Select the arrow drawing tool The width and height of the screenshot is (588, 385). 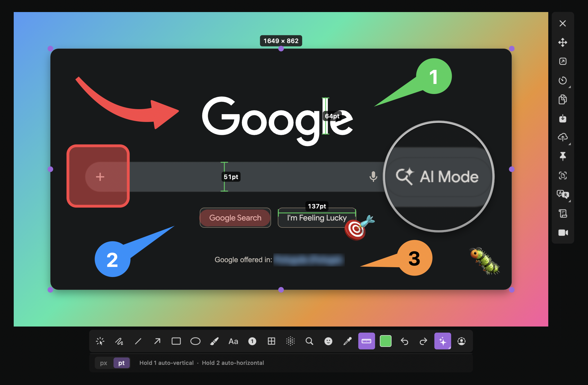pyautogui.click(x=157, y=341)
